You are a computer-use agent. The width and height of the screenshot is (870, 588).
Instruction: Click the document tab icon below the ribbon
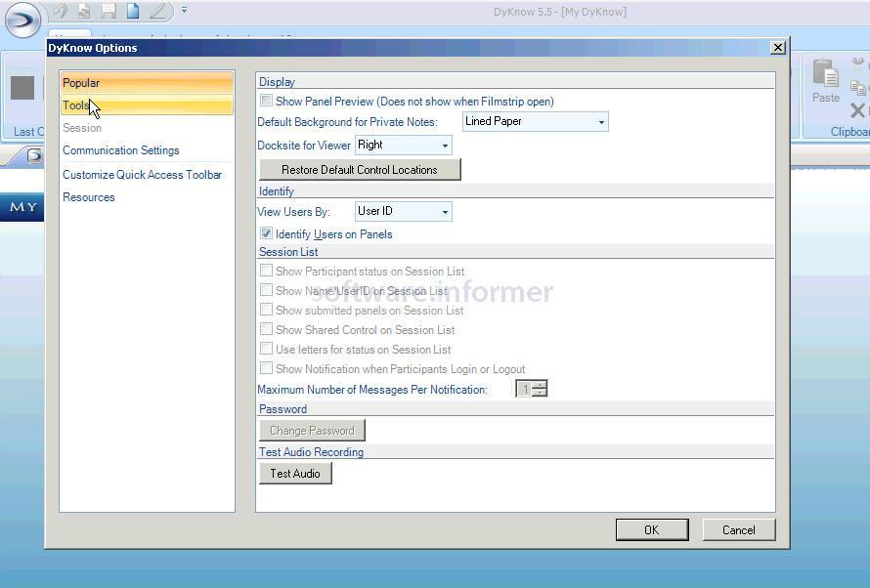34,155
